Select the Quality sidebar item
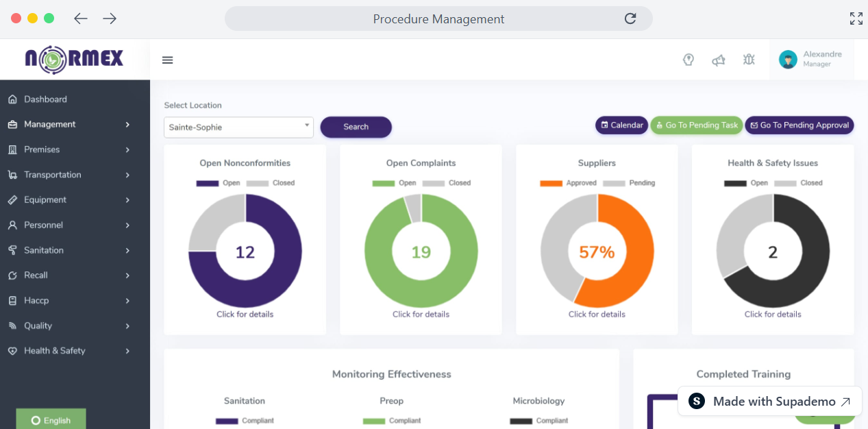The width and height of the screenshot is (868, 429). point(38,326)
